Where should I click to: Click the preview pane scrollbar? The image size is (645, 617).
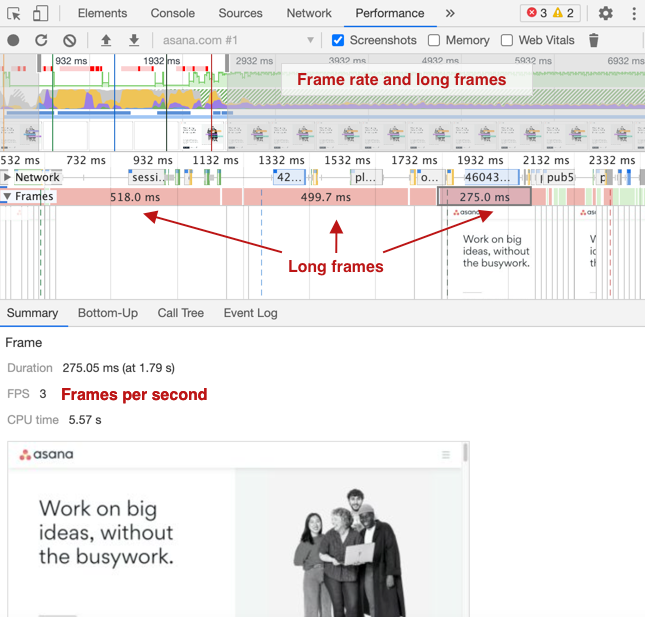(x=465, y=452)
